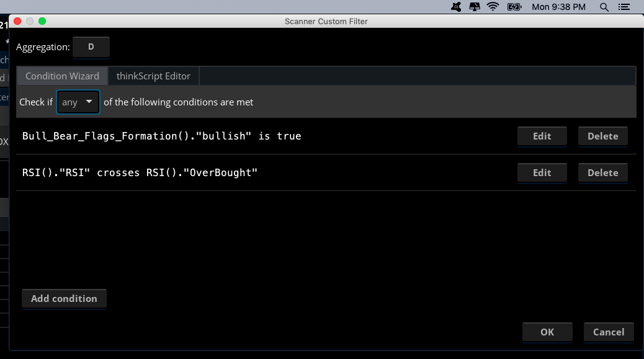This screenshot has width=644, height=359.
Task: Click the antivirus menu bar icon
Action: click(456, 7)
